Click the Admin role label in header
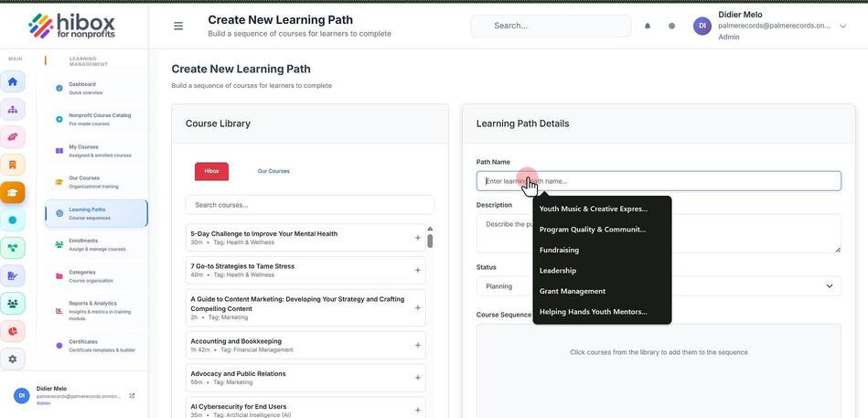Image resolution: width=868 pixels, height=418 pixels. (728, 38)
